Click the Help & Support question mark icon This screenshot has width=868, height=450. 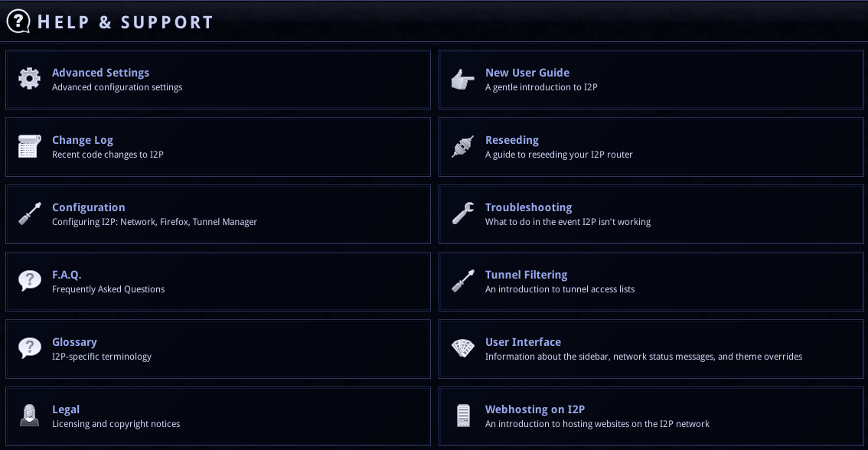click(18, 21)
